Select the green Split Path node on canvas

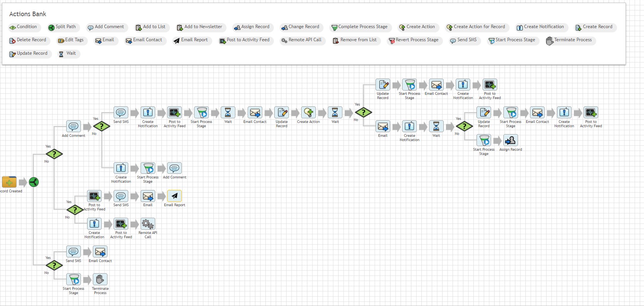tap(34, 182)
